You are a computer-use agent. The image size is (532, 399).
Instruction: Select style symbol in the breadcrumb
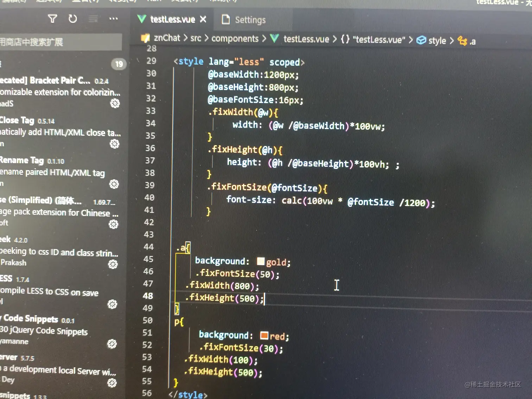coord(437,41)
